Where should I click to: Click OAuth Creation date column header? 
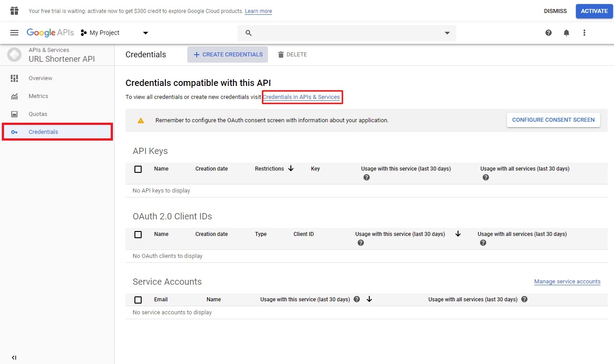(x=212, y=234)
